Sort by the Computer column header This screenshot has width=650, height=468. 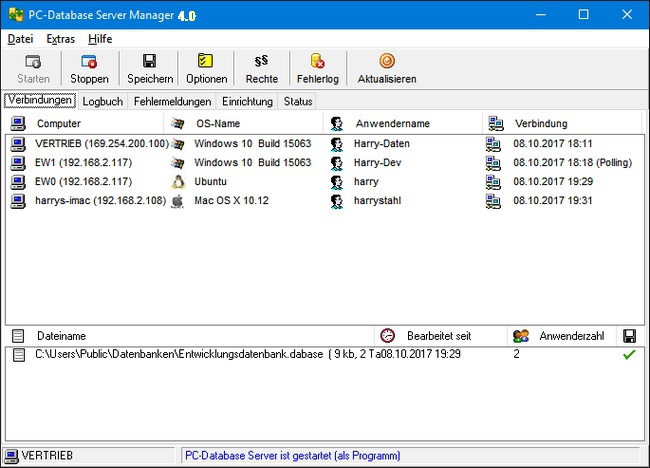(59, 124)
